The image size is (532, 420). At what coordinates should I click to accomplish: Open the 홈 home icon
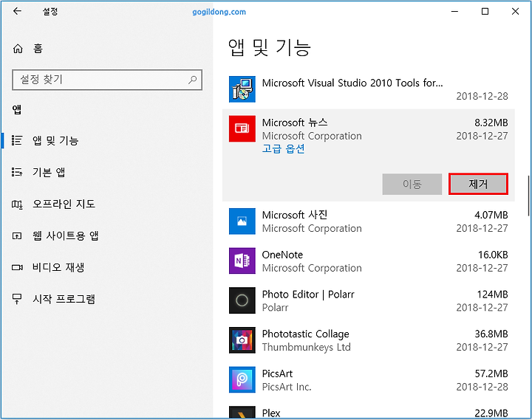click(x=18, y=49)
